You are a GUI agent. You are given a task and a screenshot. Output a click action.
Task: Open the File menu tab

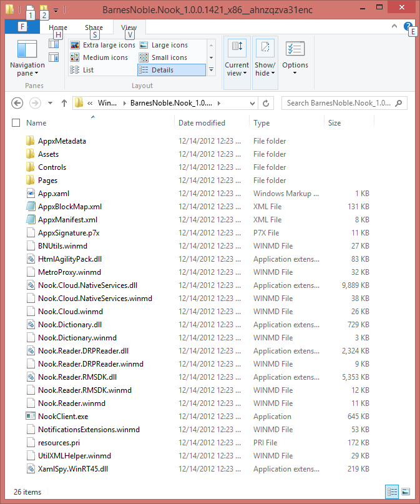pyautogui.click(x=22, y=27)
